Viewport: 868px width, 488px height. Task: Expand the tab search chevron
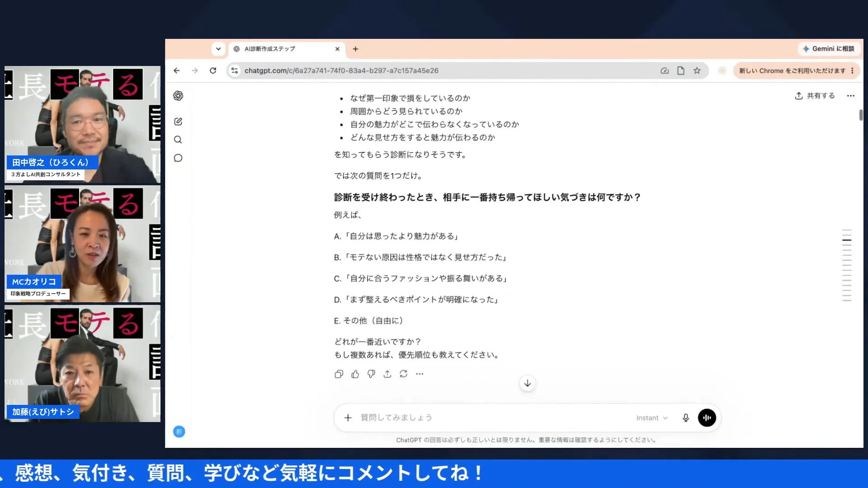tap(218, 49)
